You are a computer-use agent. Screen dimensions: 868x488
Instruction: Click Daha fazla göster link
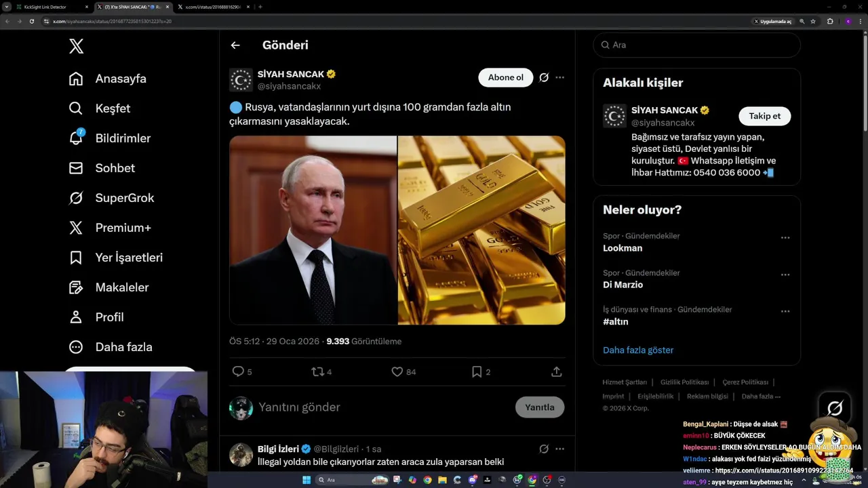pos(638,350)
